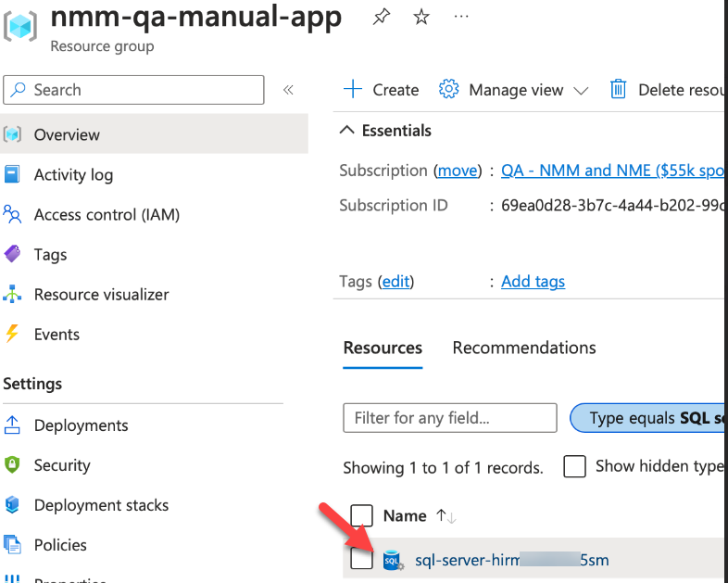
Task: Click the plus icon for Create
Action: pos(353,89)
